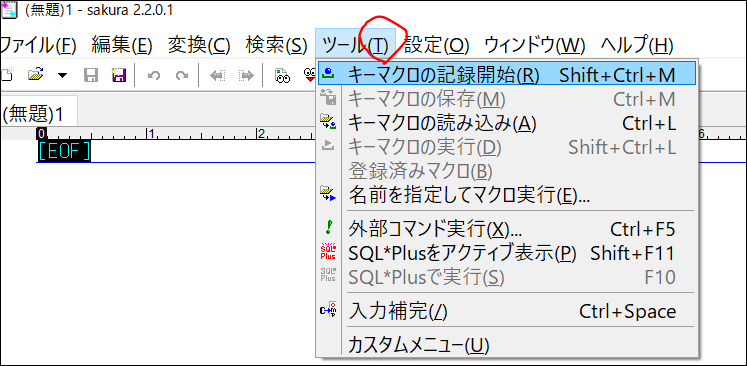This screenshot has width=747, height=366.
Task: Expand the open-file dropdown arrow in toolbar
Action: (x=62, y=75)
